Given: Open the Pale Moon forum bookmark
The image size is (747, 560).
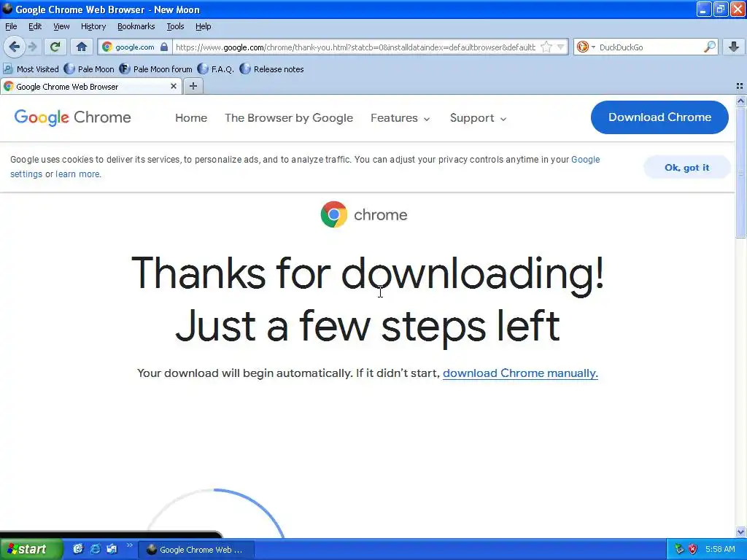Looking at the screenshot, I should coord(156,69).
